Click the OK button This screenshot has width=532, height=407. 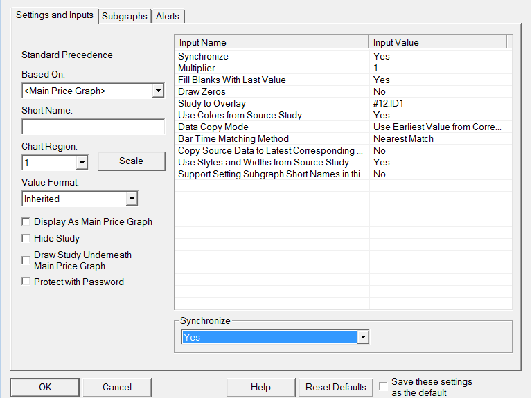tap(45, 388)
